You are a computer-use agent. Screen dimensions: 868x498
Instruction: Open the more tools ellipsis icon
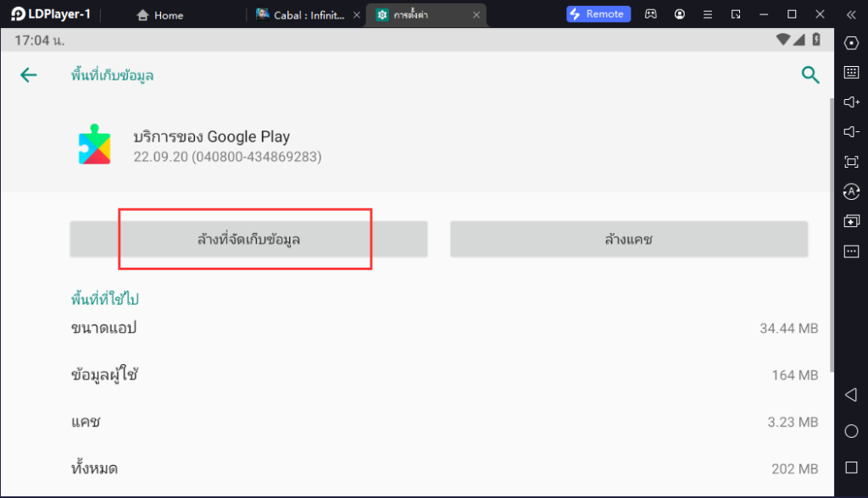tap(851, 252)
